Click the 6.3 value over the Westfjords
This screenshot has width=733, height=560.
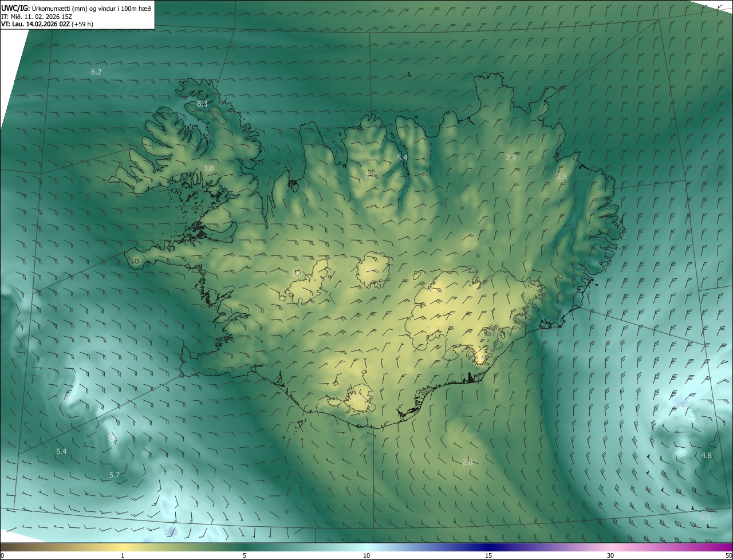(202, 104)
